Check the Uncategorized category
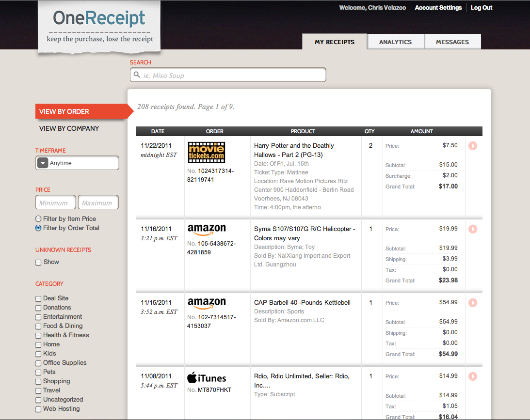The image size is (530, 420). point(38,400)
